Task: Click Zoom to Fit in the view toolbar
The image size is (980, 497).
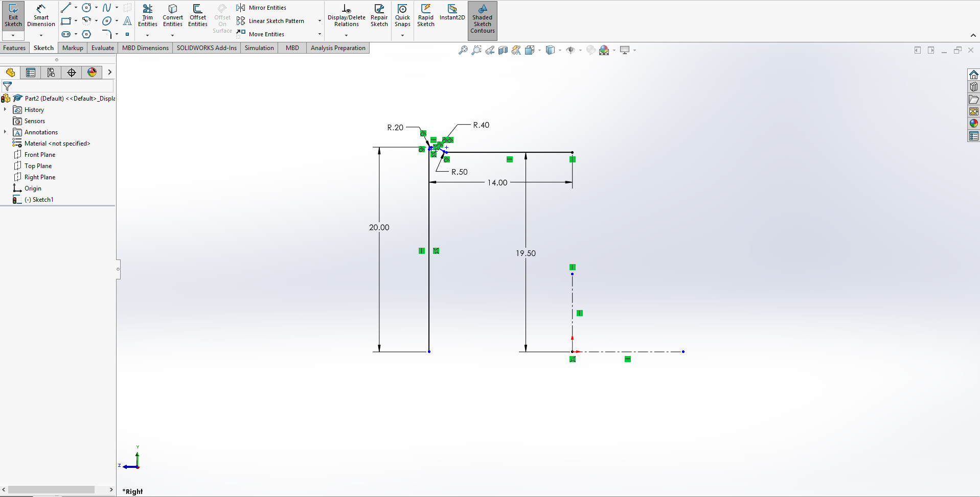Action: (x=463, y=50)
